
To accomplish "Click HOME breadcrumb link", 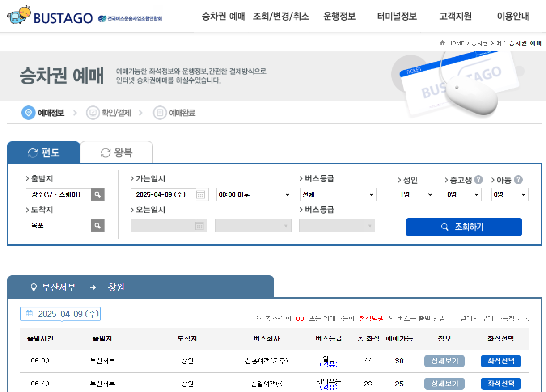I will (457, 43).
